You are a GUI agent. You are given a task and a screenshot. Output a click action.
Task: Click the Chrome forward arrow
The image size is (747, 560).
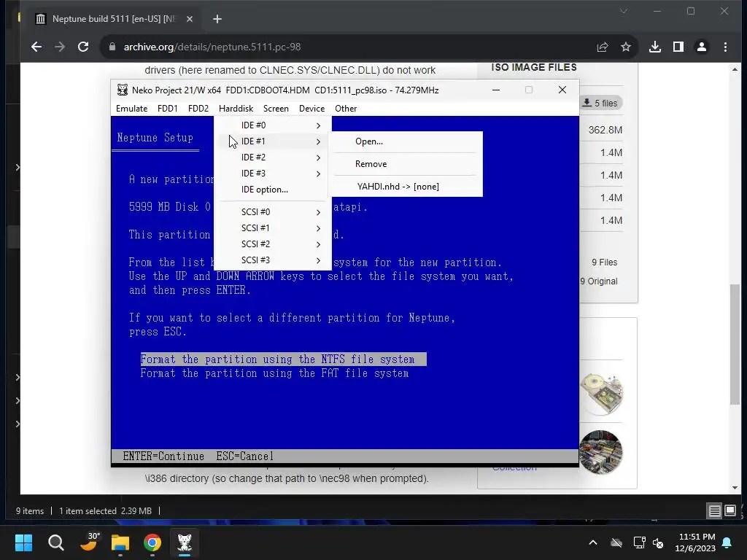click(60, 47)
